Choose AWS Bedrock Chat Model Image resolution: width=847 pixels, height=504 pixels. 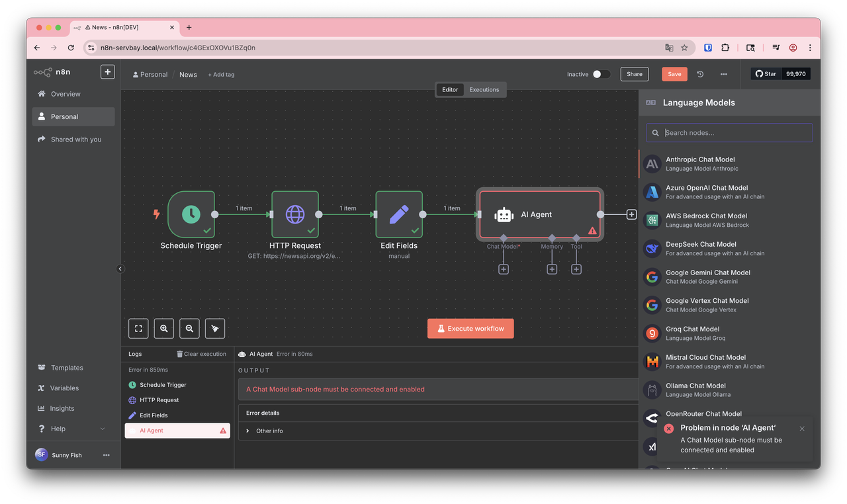pos(729,220)
